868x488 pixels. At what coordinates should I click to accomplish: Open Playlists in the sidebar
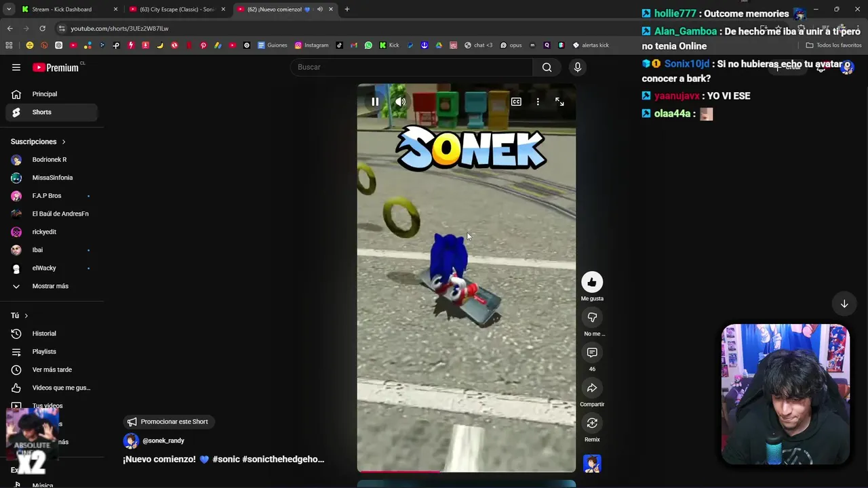[x=52, y=352]
